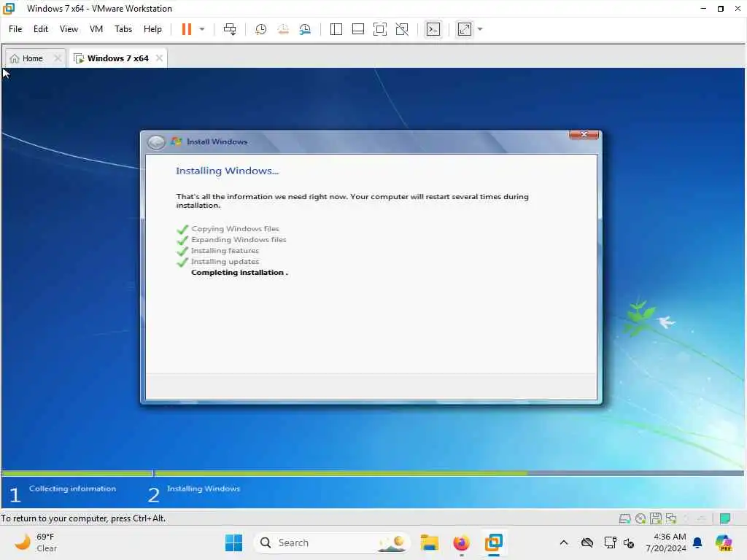Revert VM to previous snapshot

coord(283,29)
